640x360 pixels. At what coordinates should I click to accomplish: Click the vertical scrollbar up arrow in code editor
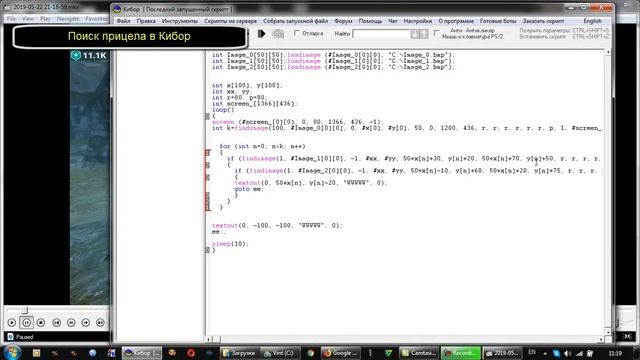[608, 53]
